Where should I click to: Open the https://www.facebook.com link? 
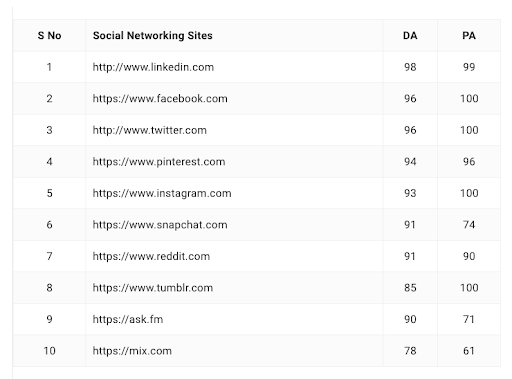(x=160, y=99)
